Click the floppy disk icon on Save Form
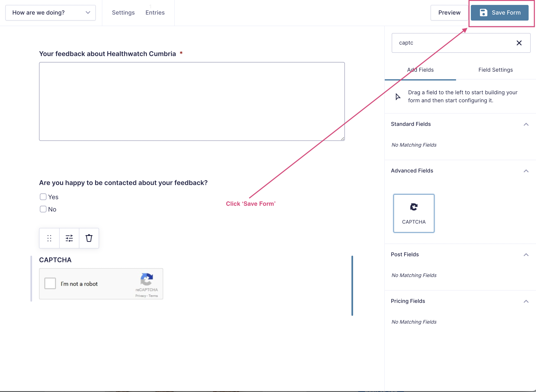Screen dimensions: 536x392 pyautogui.click(x=483, y=13)
